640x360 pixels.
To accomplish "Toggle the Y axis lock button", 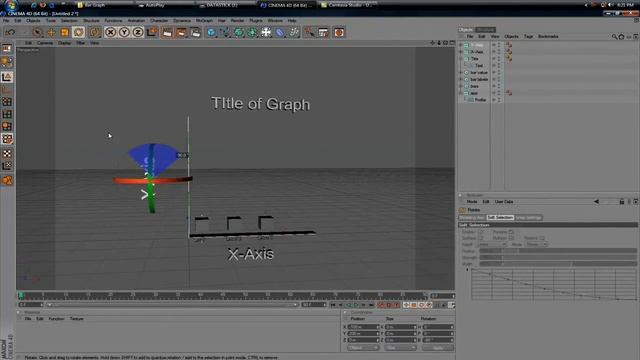I will (x=124, y=32).
